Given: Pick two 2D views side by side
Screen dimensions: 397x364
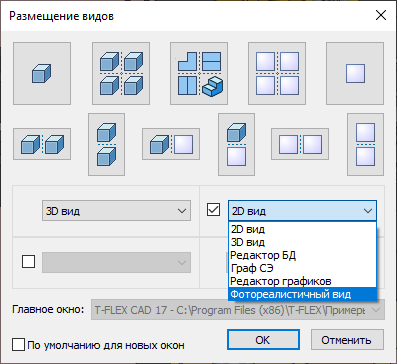Looking at the screenshot, I should tap(300, 144).
